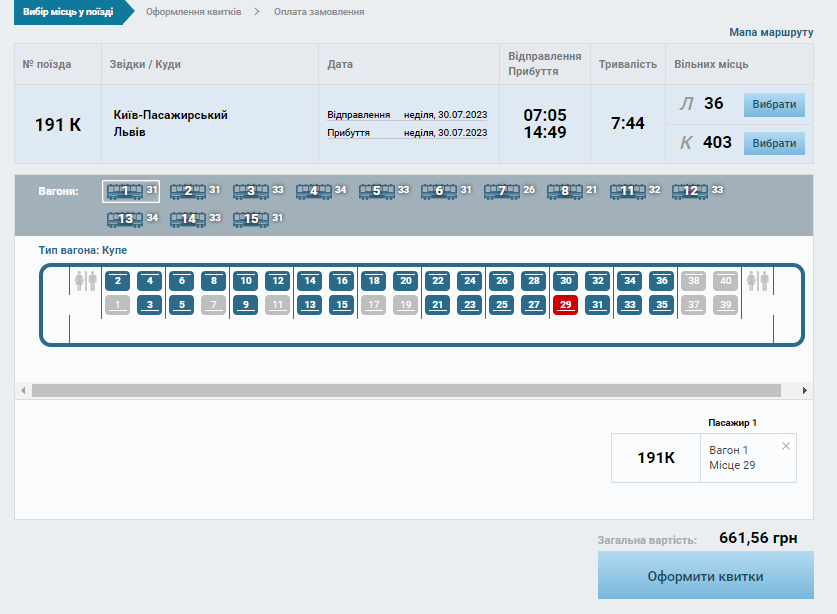Go to 'Оформлення квитків' step

[193, 12]
